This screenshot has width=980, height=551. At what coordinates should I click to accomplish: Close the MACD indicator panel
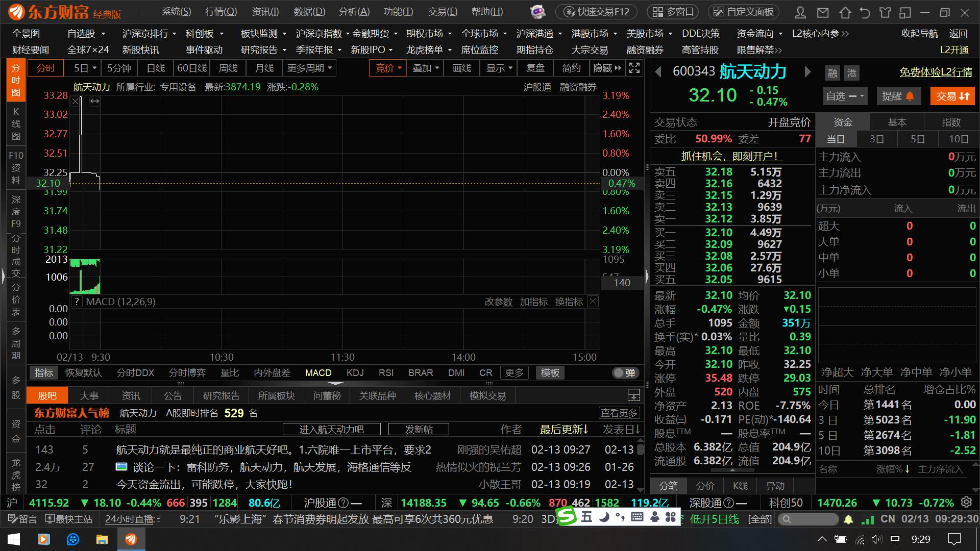(593, 302)
